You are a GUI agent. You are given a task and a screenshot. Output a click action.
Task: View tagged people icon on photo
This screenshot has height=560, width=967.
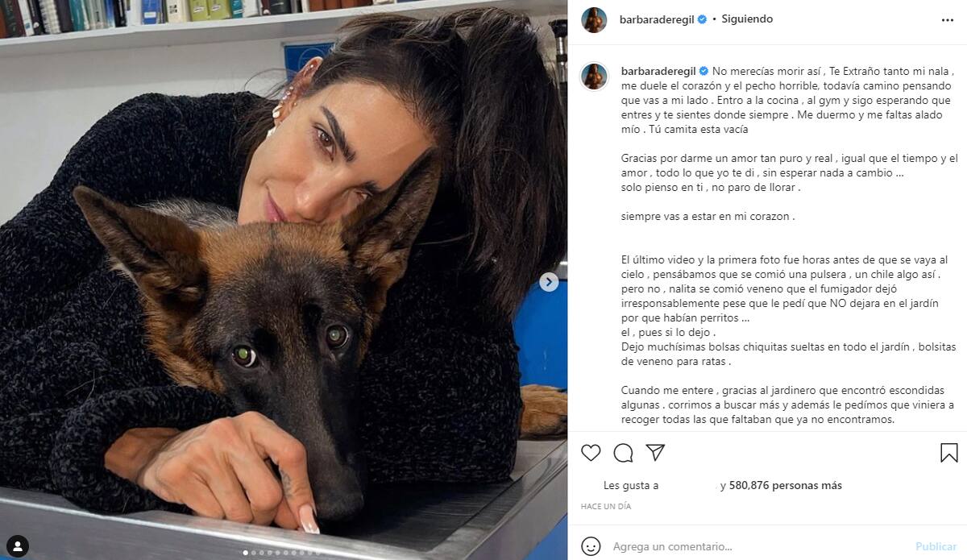click(x=18, y=545)
